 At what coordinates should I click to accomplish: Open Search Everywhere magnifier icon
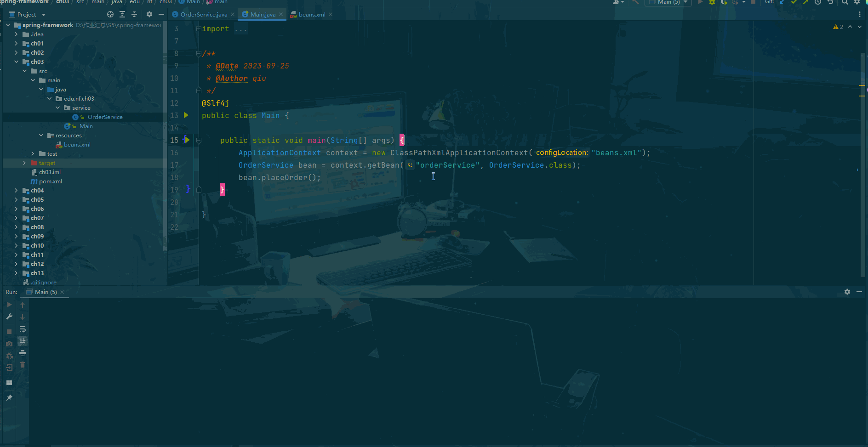[x=845, y=2]
